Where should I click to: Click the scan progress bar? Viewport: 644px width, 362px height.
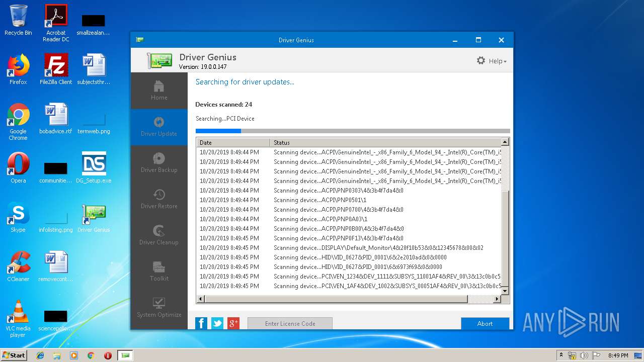point(353,131)
